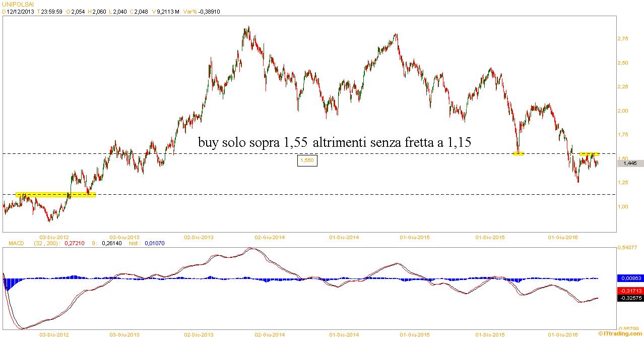This screenshot has height=337, width=644.
Task: Click the UNIPOLSAI ticker title
Action: coord(17,4)
